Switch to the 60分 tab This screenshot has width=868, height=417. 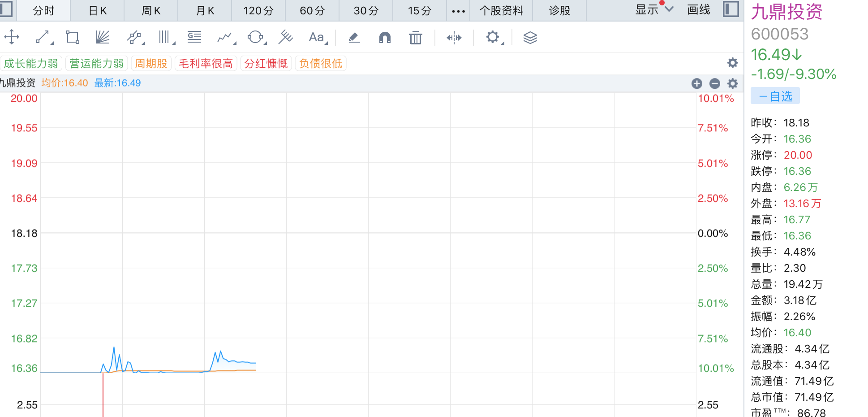coord(312,11)
